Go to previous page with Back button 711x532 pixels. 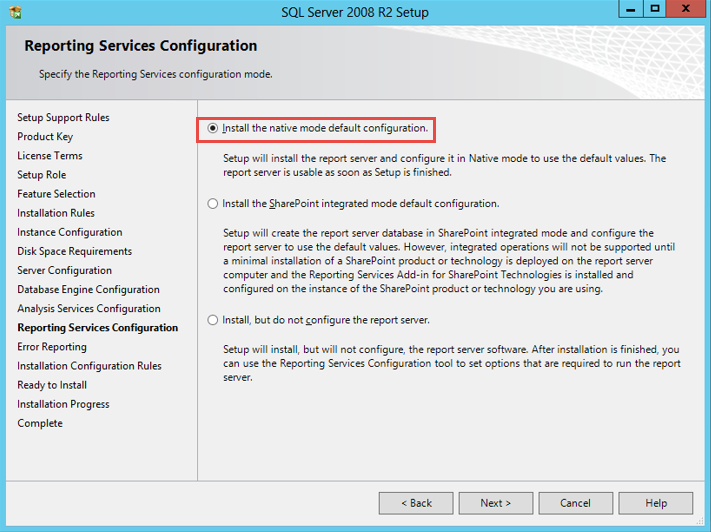pos(416,503)
